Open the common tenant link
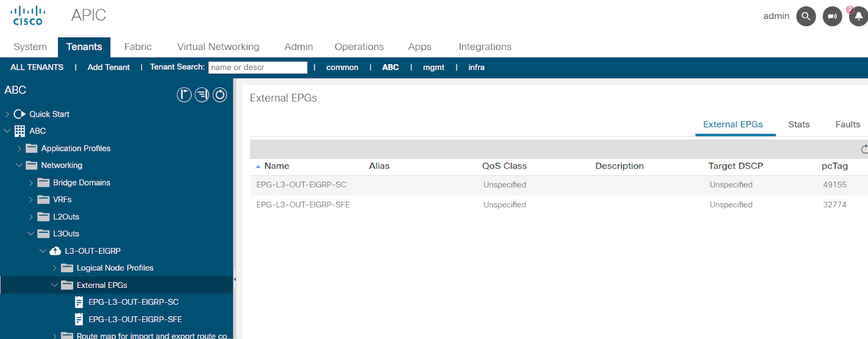The image size is (868, 339). [x=342, y=67]
